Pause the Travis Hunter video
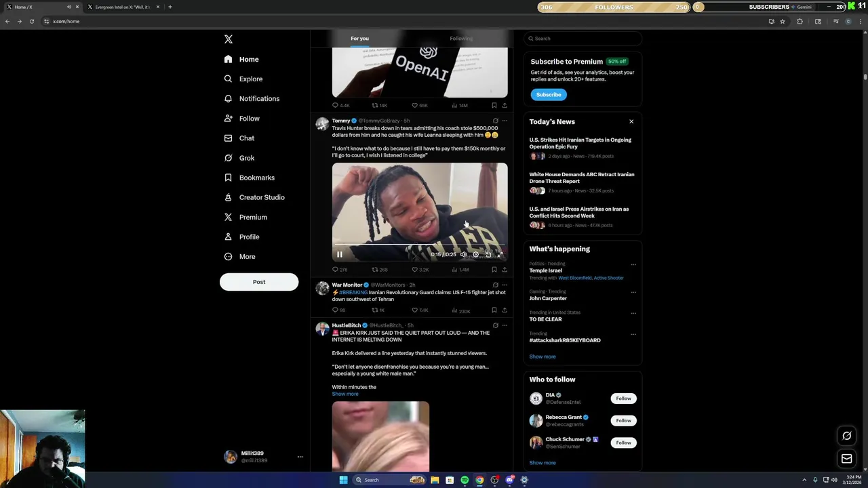This screenshot has height=488, width=868. pos(340,255)
